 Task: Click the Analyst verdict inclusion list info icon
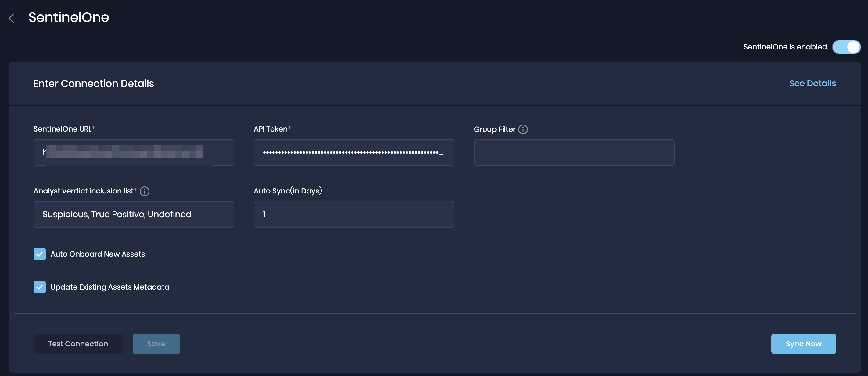[x=145, y=191]
